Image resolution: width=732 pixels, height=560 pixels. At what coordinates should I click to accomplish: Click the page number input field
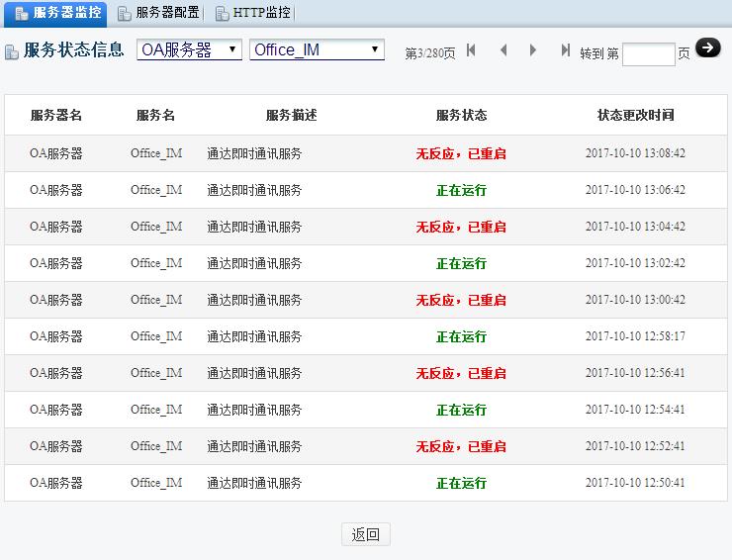tap(649, 54)
